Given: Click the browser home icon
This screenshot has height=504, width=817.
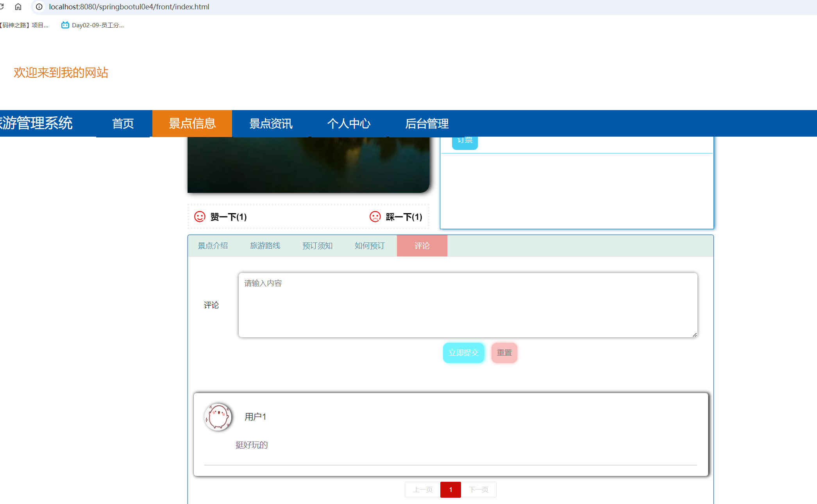Looking at the screenshot, I should pos(18,7).
